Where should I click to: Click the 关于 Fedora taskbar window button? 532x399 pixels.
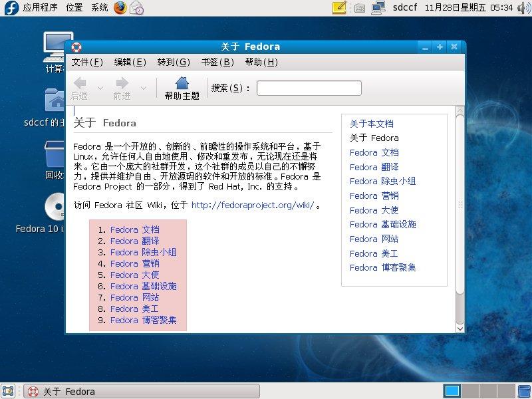142,392
